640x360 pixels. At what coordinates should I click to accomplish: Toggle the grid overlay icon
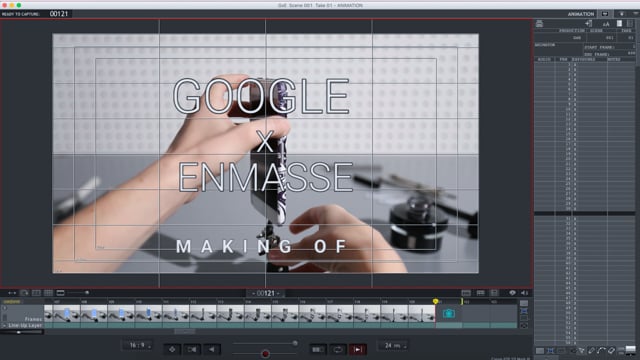coord(48,293)
